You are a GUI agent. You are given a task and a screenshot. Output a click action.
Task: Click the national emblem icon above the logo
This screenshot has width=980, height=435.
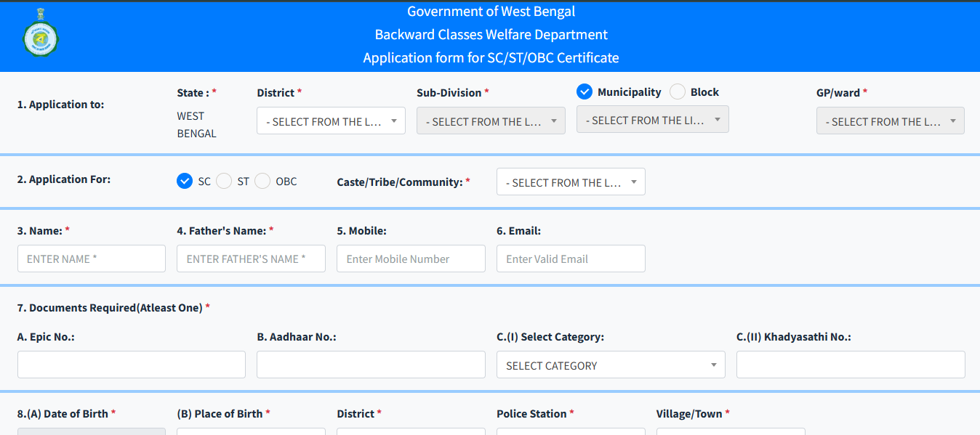(x=40, y=12)
